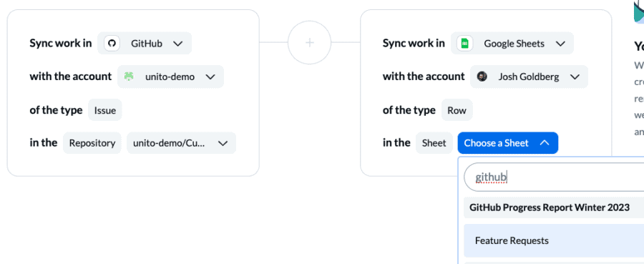Click the Issue type label
This screenshot has width=644, height=264.
tap(105, 110)
